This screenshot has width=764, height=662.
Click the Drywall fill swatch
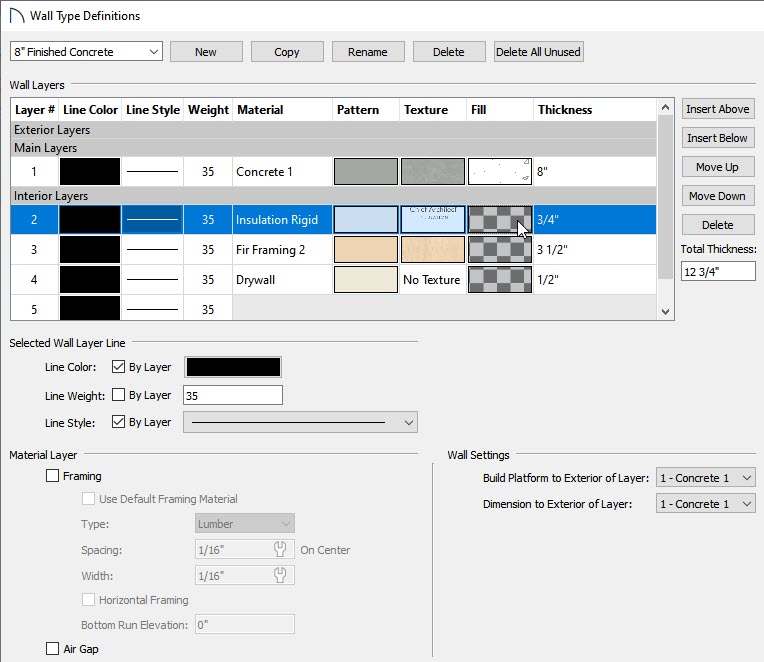[500, 280]
